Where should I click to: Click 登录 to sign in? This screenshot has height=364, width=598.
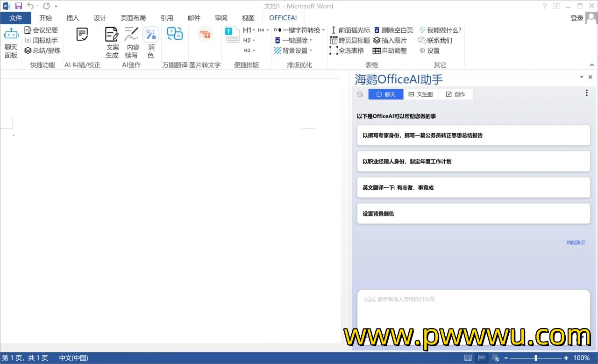(577, 18)
